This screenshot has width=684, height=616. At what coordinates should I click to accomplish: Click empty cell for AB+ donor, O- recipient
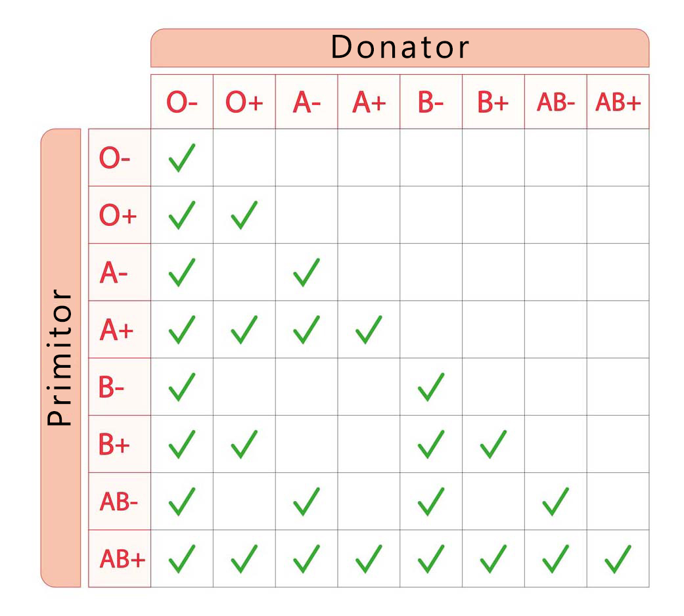(618, 158)
